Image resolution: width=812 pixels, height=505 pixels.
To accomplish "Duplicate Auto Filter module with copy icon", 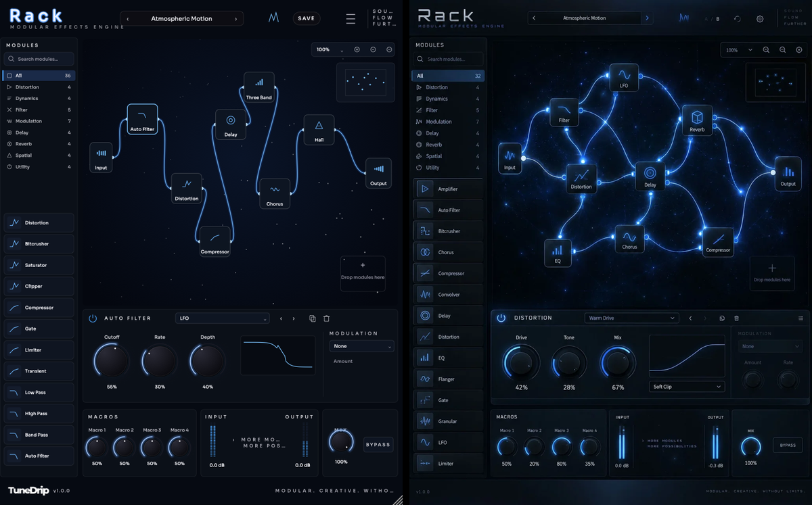I will click(313, 318).
